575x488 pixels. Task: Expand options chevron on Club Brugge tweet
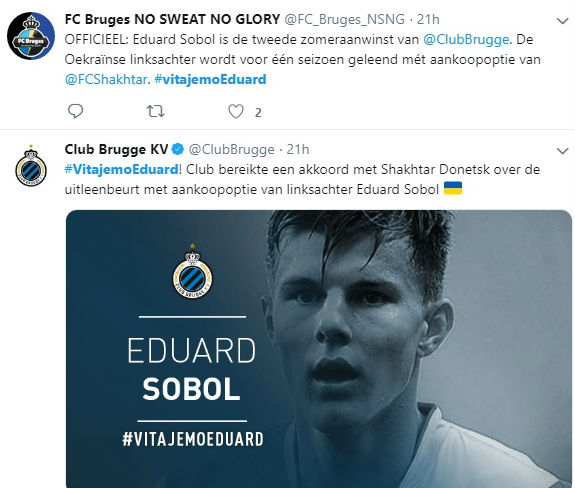pos(563,151)
